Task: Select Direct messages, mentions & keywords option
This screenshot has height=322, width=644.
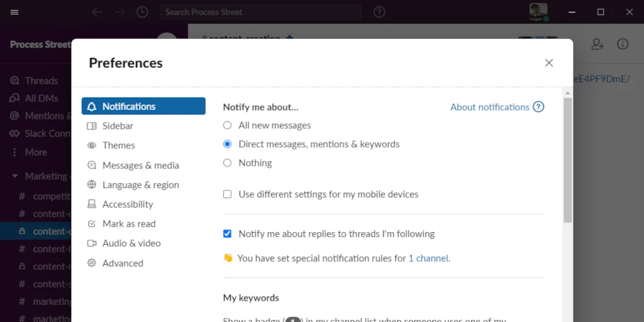Action: tap(227, 144)
